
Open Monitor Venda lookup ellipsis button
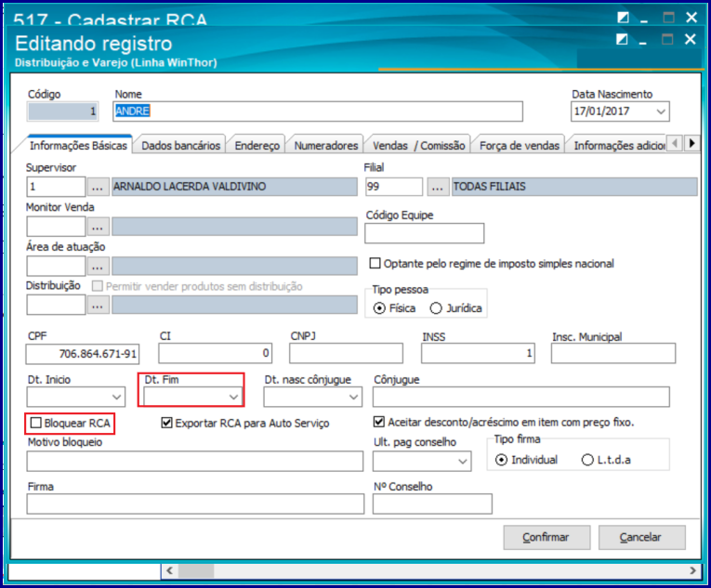pos(98,227)
